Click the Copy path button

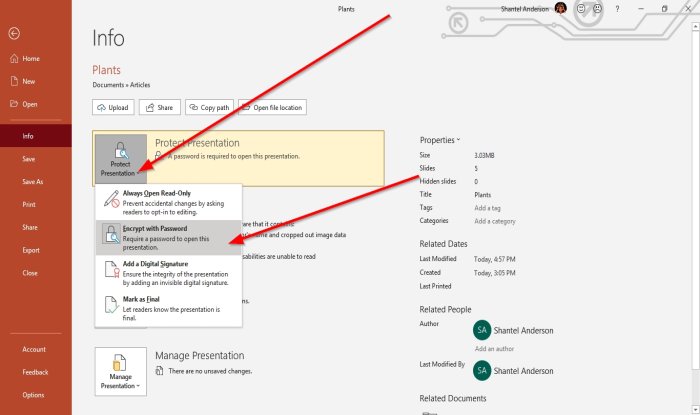pyautogui.click(x=209, y=107)
